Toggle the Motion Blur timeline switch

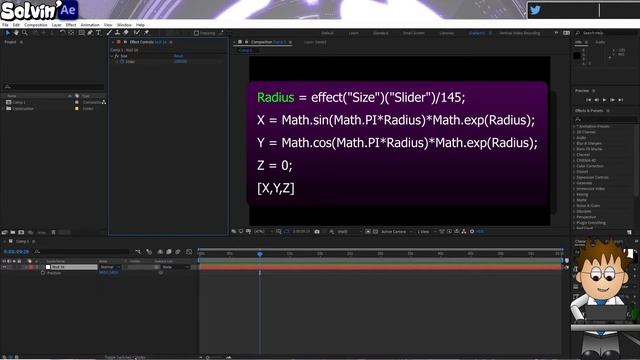click(x=178, y=251)
